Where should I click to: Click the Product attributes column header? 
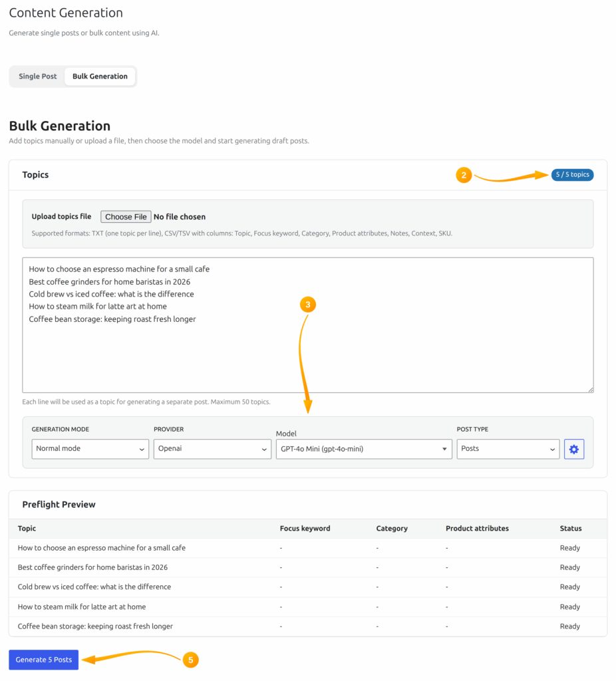(x=477, y=529)
